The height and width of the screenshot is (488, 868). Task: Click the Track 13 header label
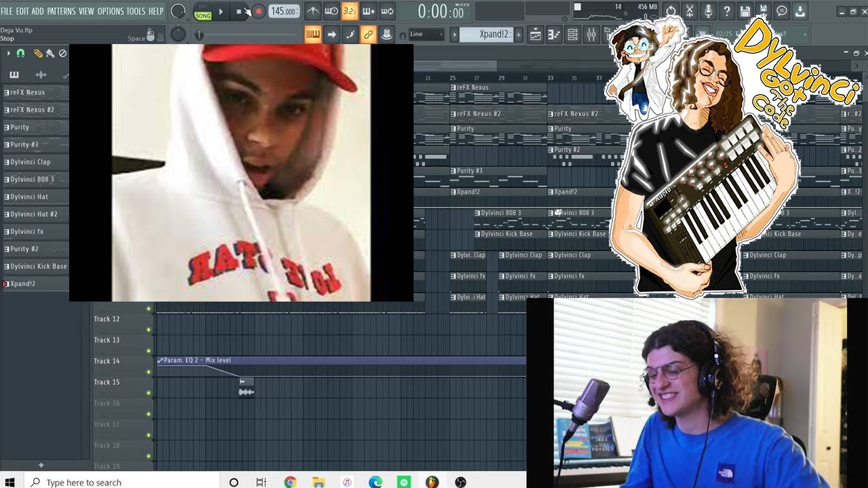click(x=106, y=340)
